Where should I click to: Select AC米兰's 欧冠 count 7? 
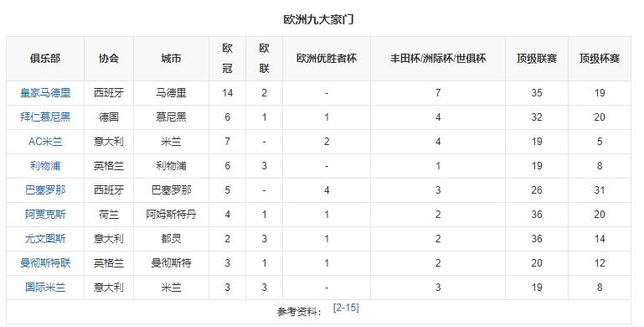tap(228, 142)
